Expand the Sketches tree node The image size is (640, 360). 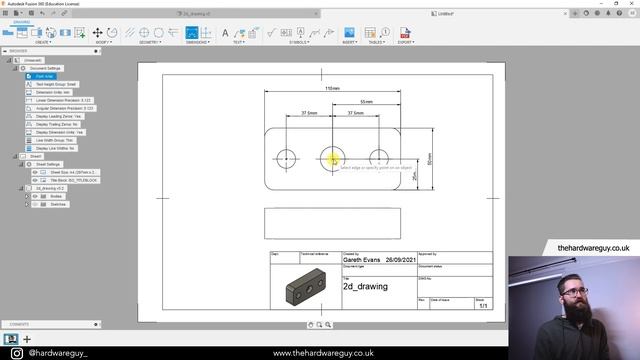27,204
